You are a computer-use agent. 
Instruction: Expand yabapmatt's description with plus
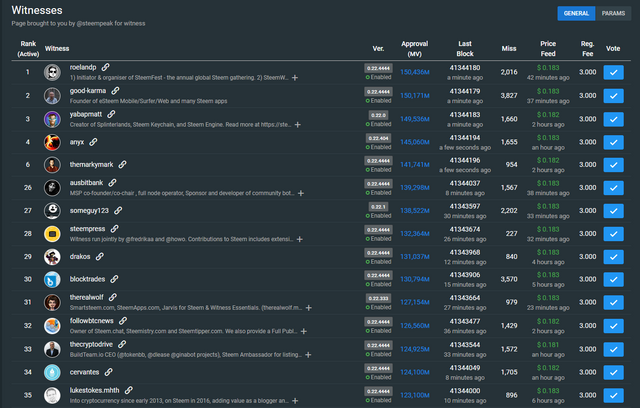(298, 124)
